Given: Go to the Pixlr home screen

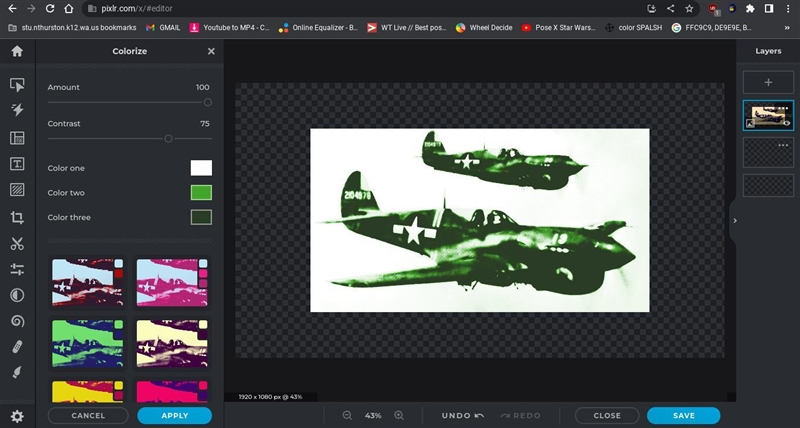Looking at the screenshot, I should [17, 51].
